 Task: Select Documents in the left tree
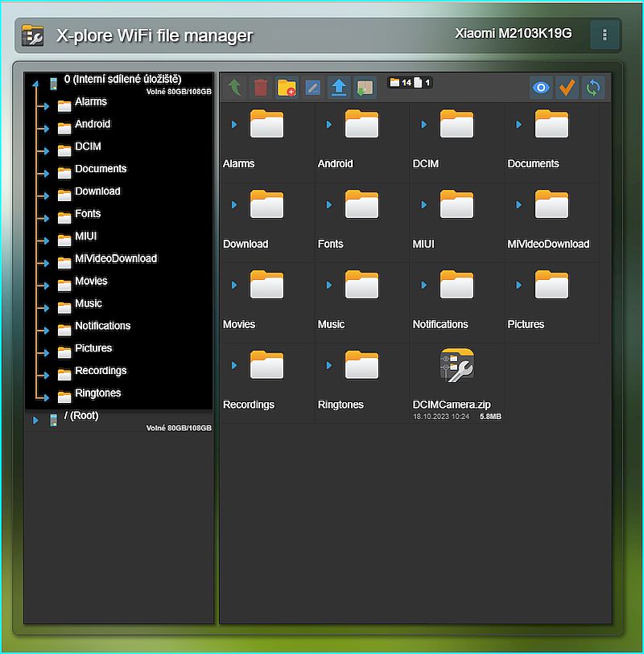point(101,170)
